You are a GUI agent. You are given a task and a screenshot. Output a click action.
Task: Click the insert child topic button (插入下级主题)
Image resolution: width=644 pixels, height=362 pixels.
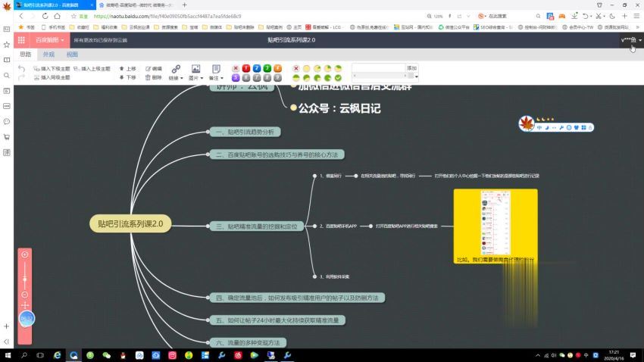click(52, 69)
